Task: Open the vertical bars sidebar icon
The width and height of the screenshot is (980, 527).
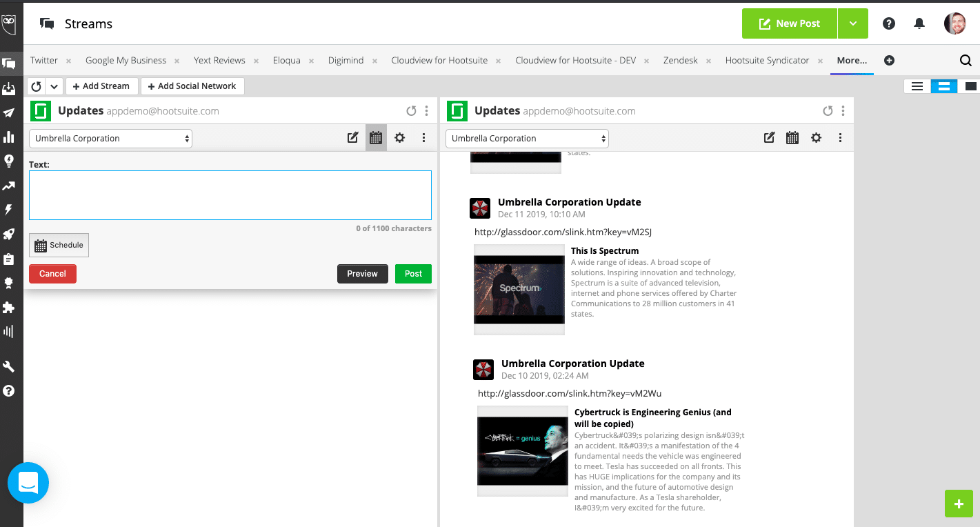Action: pyautogui.click(x=9, y=331)
